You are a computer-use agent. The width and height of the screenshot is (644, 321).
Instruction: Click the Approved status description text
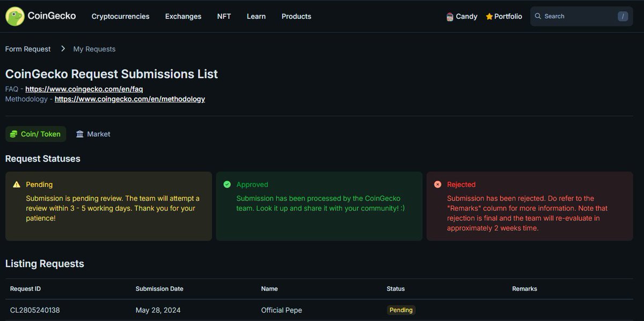(x=321, y=203)
